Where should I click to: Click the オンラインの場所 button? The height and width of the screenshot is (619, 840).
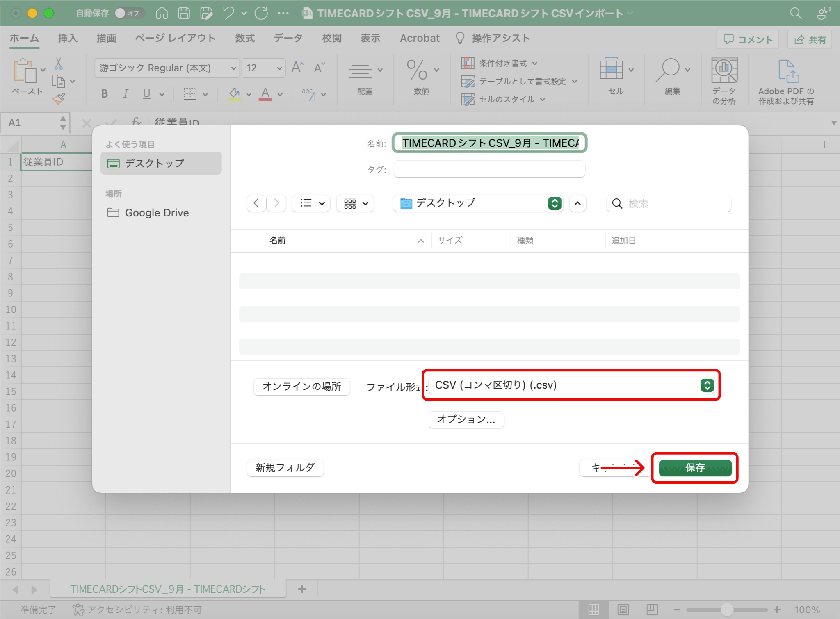(301, 387)
